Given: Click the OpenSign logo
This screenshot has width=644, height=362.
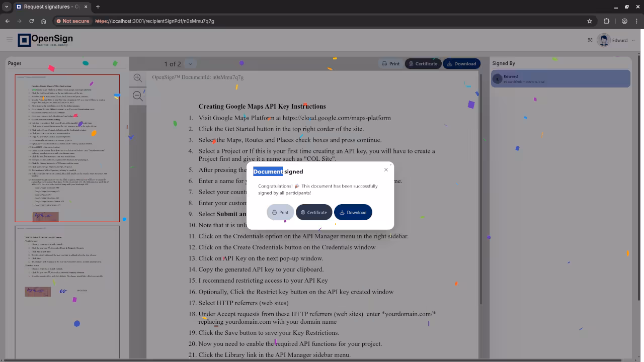Looking at the screenshot, I should [45, 40].
